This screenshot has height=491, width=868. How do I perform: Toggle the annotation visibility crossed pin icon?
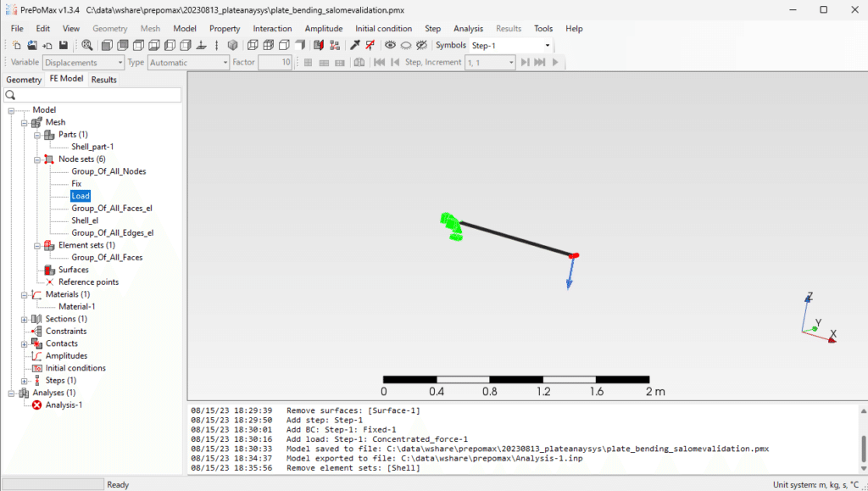click(370, 46)
